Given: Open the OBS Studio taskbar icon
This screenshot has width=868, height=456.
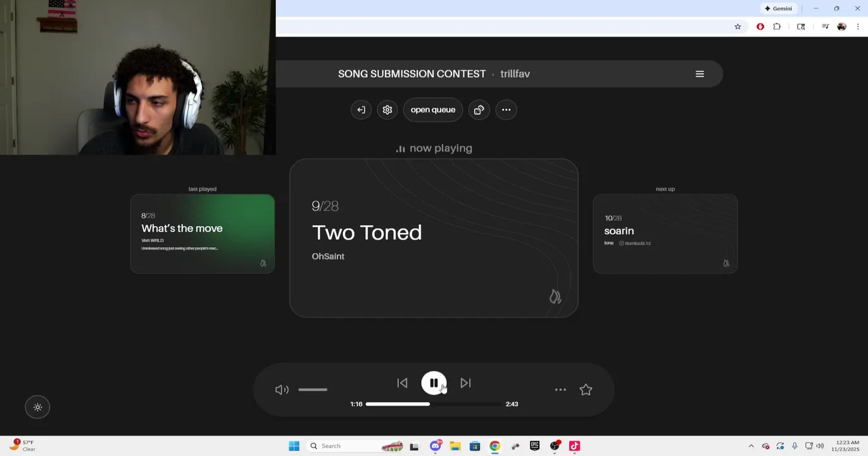Looking at the screenshot, I should 555,446.
